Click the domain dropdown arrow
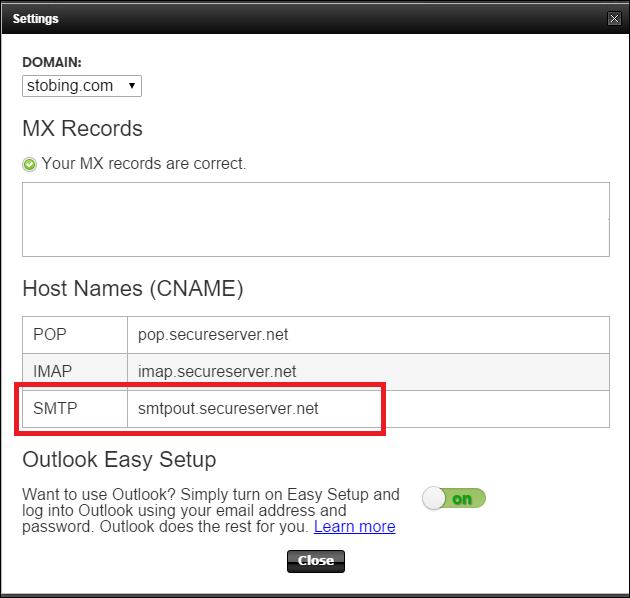This screenshot has width=630, height=598. [x=131, y=86]
